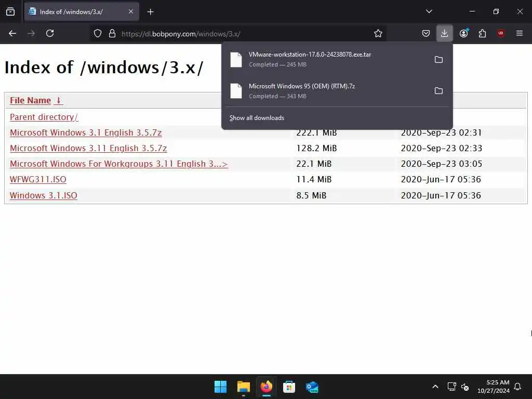Open a new tab with plus button

click(x=150, y=12)
